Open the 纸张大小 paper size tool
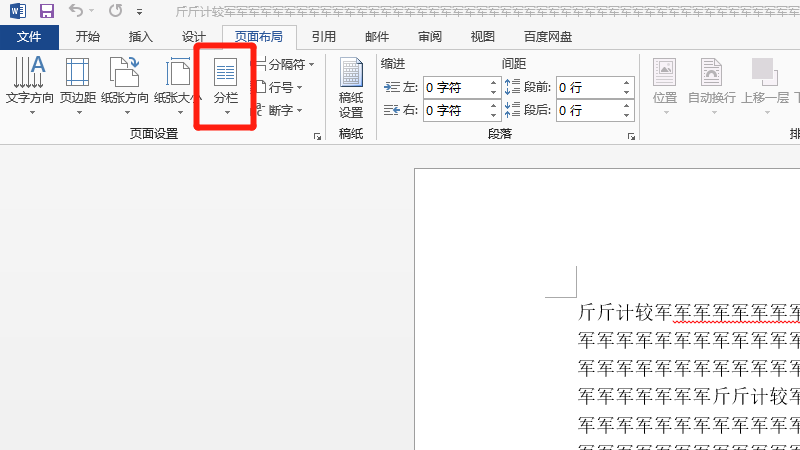Image resolution: width=800 pixels, height=450 pixels. pos(177,85)
